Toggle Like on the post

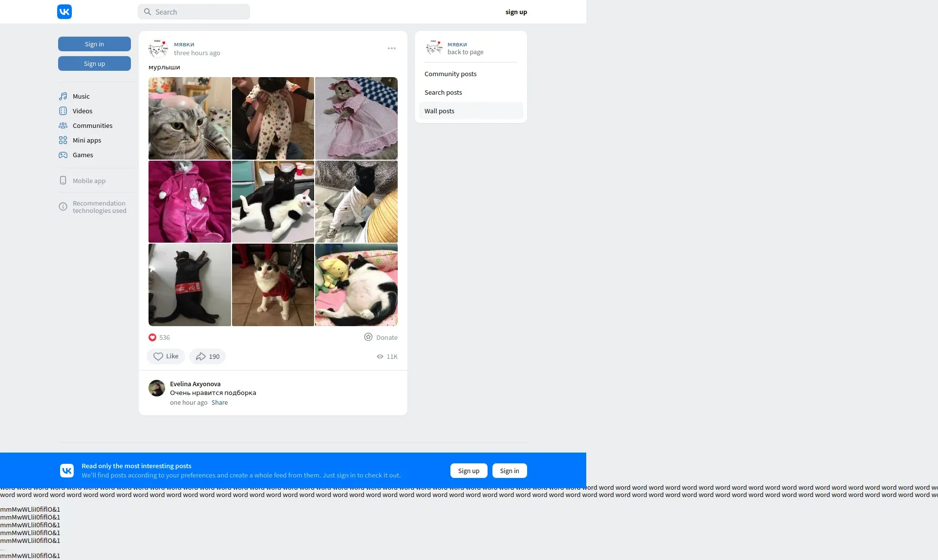click(166, 356)
